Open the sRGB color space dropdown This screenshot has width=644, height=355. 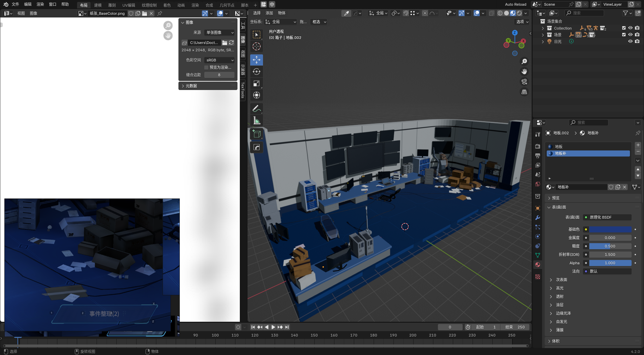[219, 60]
